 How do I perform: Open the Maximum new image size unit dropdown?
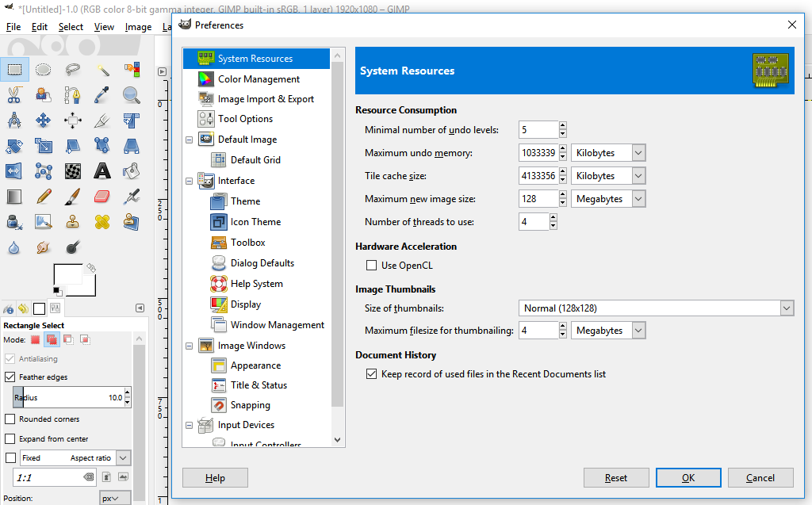[x=608, y=199]
